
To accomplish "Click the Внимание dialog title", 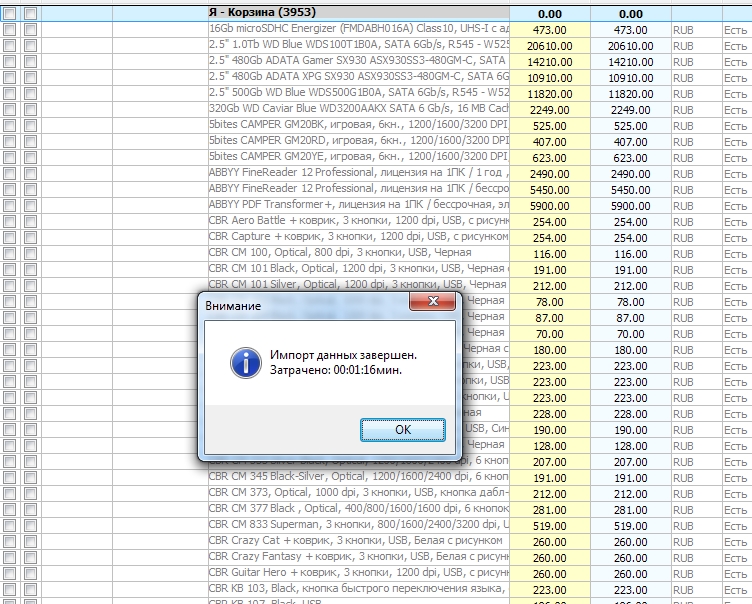I will [233, 306].
